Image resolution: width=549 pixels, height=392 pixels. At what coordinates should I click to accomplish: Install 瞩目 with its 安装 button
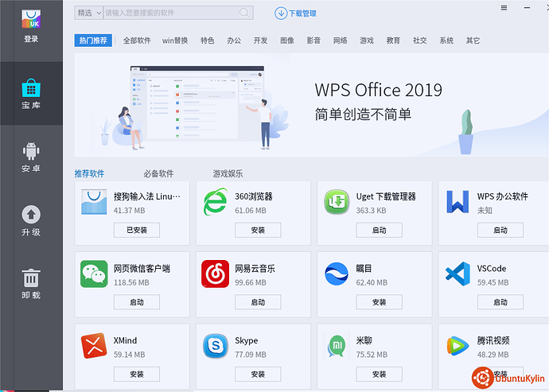pos(380,302)
